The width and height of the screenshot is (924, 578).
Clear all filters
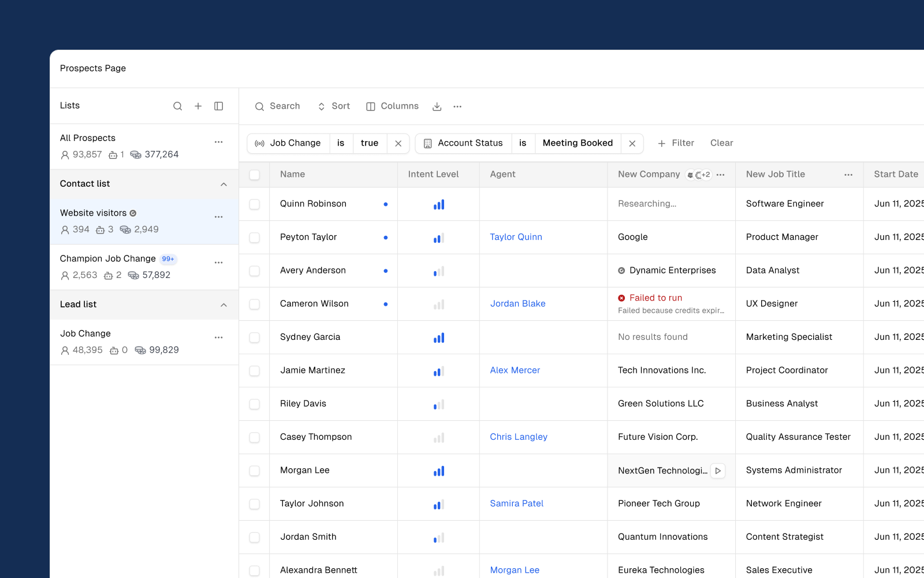[x=721, y=143]
